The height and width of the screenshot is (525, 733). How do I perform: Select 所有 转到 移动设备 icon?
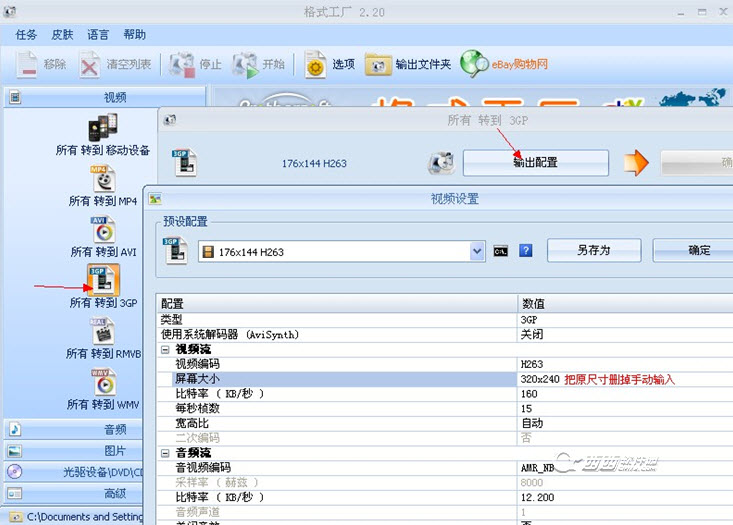(103, 128)
